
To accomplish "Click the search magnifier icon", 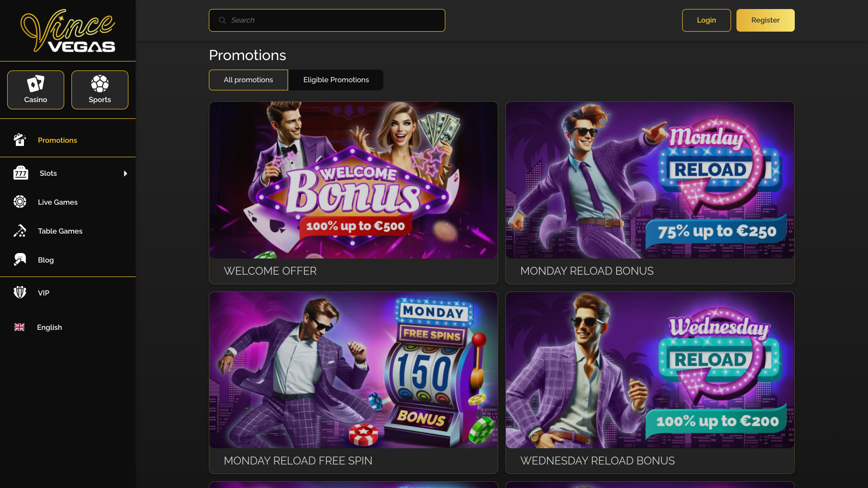I will (222, 20).
